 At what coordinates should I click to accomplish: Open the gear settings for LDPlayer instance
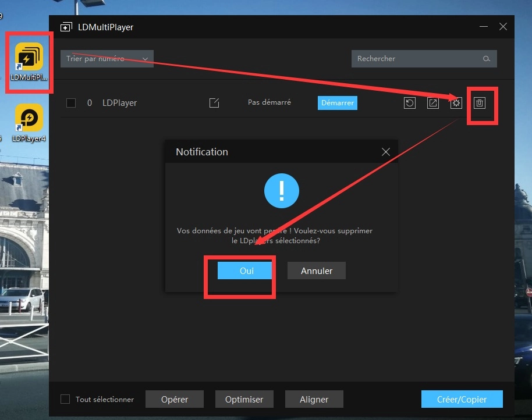pos(456,103)
